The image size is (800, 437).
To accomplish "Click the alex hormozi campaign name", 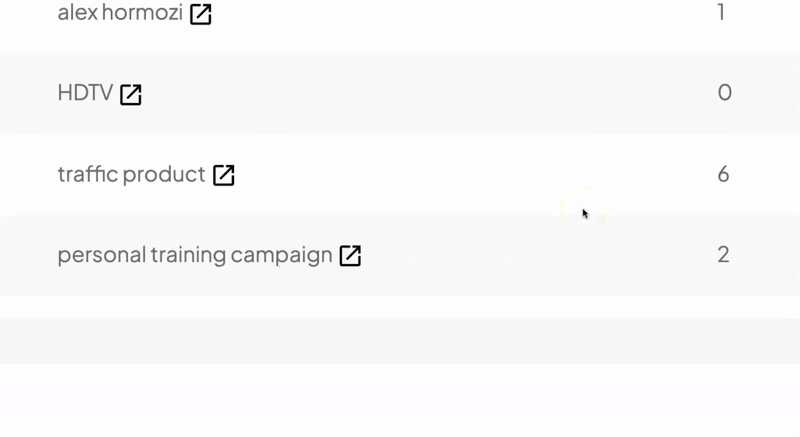I will [x=120, y=12].
